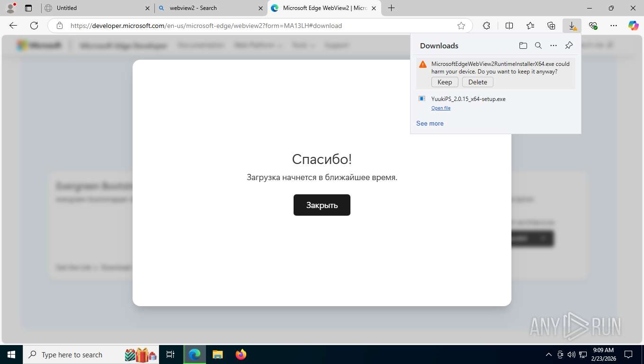Screen dimensions: 644x364
Task: Open Edge Settings and more menu
Action: 614,26
